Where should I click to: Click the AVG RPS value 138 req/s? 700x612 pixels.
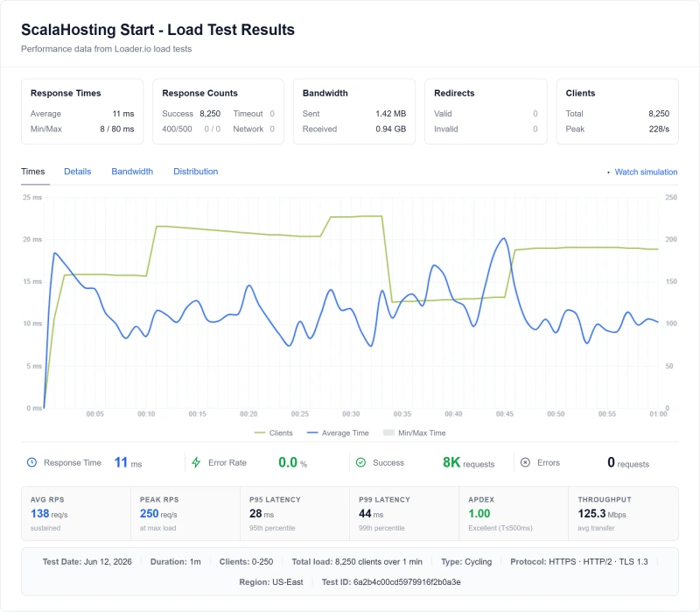pos(49,514)
